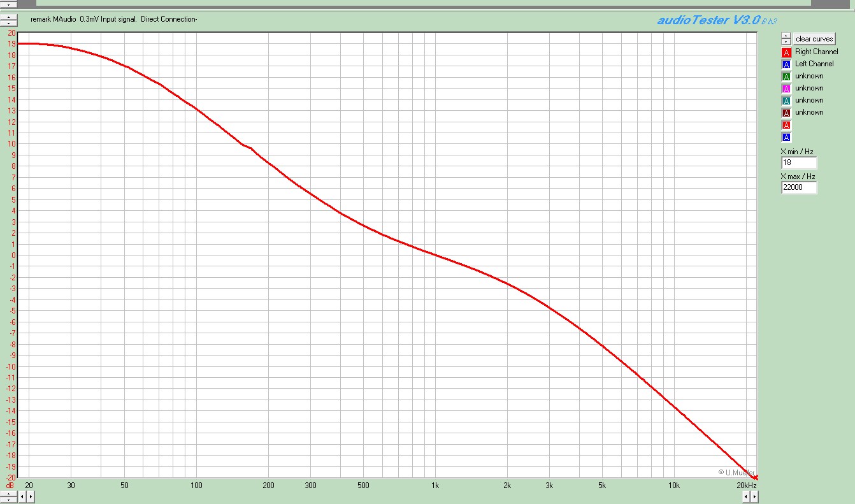Click the dark red A curve icon

tap(786, 113)
